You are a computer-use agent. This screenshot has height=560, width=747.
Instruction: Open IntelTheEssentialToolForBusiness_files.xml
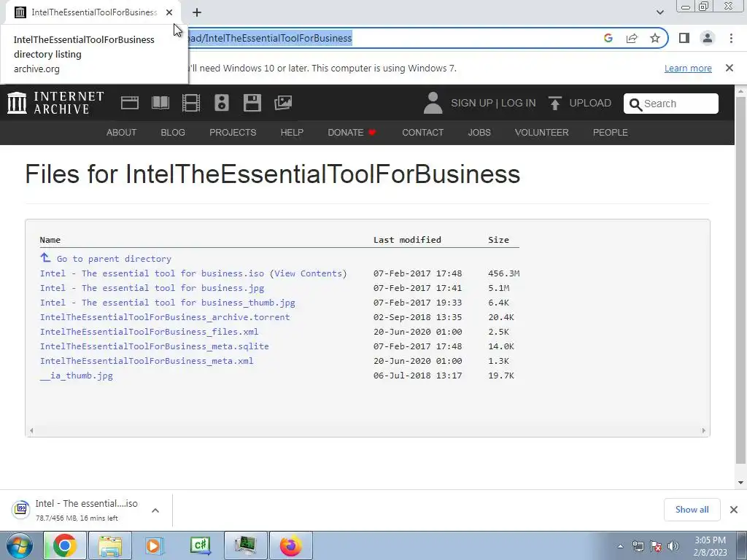[149, 332]
